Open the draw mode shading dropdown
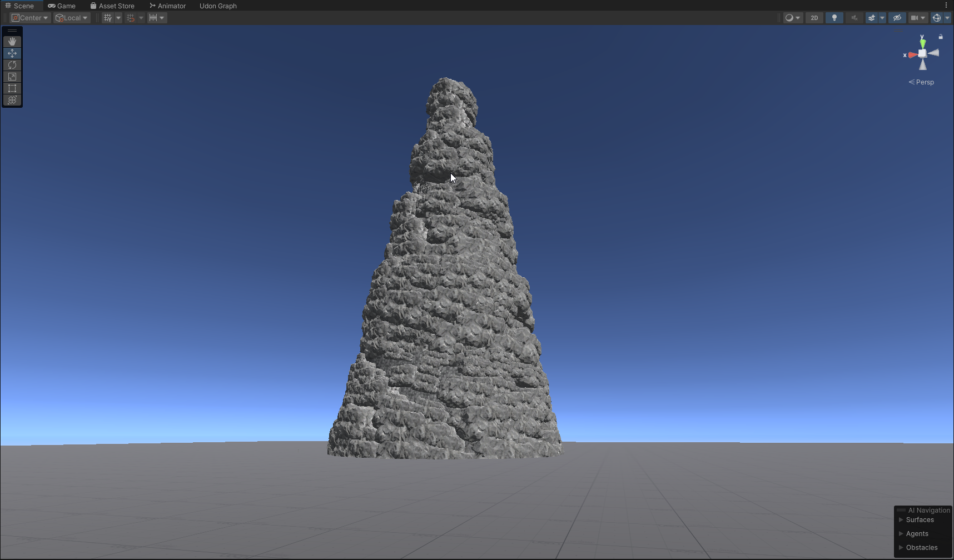954x560 pixels. [792, 18]
